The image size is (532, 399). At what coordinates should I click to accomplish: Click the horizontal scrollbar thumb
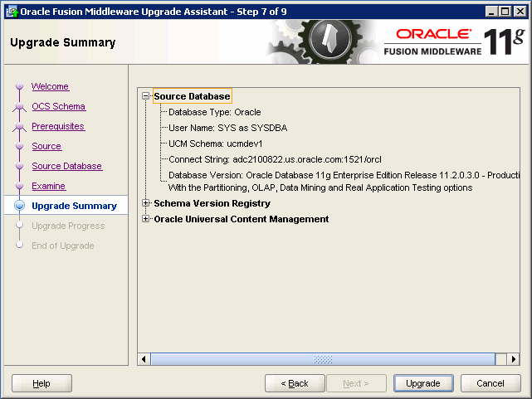coord(323,359)
